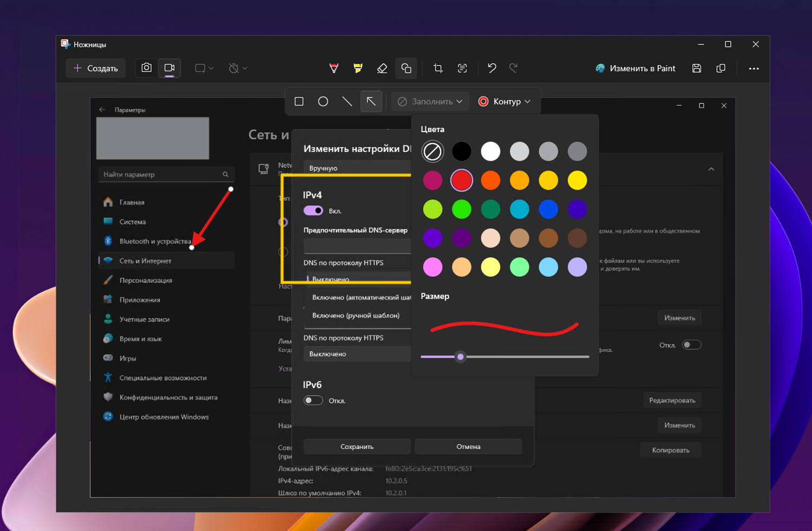Undo the last edit
Screen dimensions: 812x531
coord(492,68)
